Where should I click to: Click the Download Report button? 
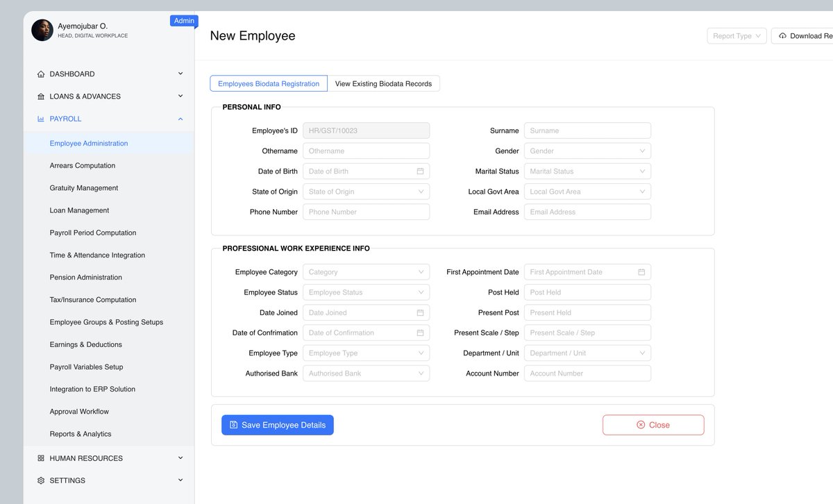802,36
